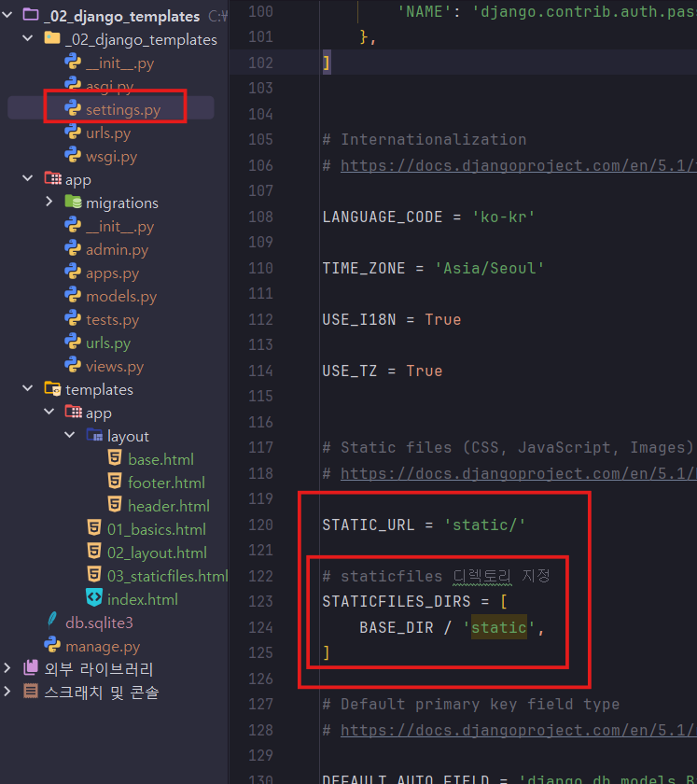Click the Python icon beside admin.py
Image resolution: width=697 pixels, height=784 pixels.
tap(73, 248)
